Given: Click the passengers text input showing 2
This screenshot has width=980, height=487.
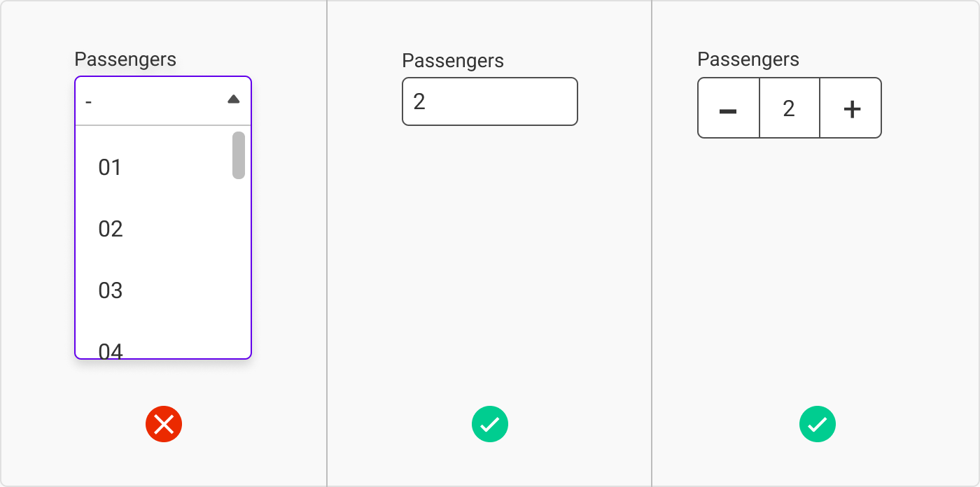Looking at the screenshot, I should pos(490,101).
